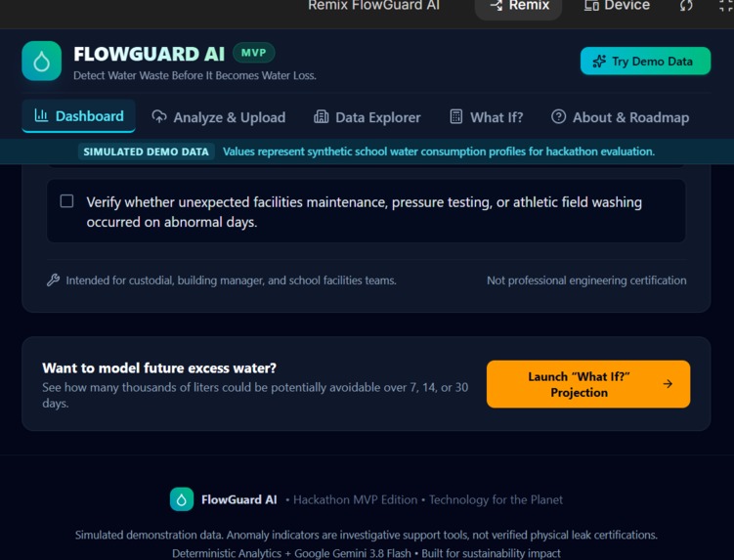Click the wrench icon by custodial note

(53, 280)
